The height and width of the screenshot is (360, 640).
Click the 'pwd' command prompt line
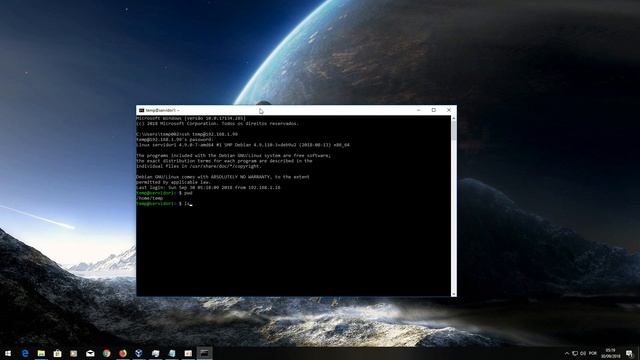pyautogui.click(x=164, y=193)
